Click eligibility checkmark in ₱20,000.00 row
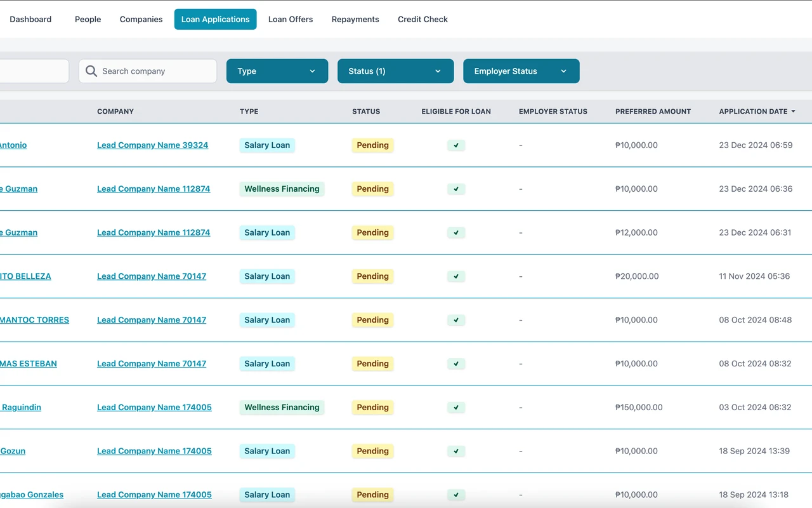 coord(456,276)
